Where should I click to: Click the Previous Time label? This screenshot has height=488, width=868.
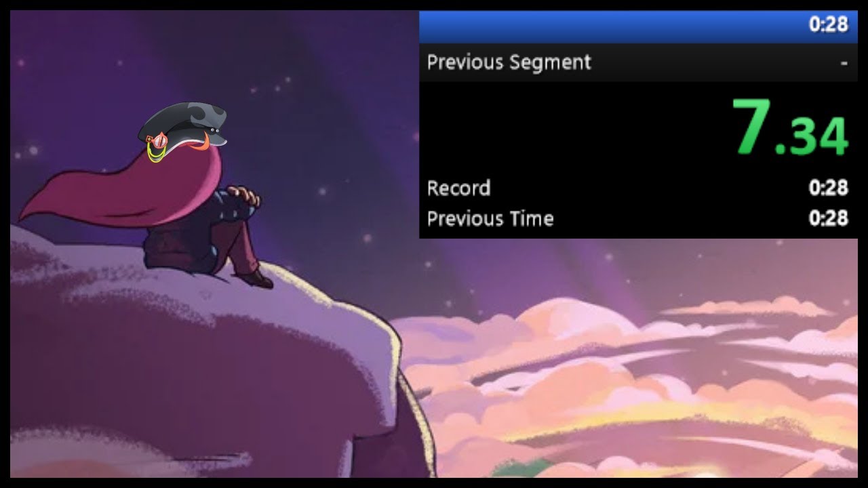click(490, 218)
